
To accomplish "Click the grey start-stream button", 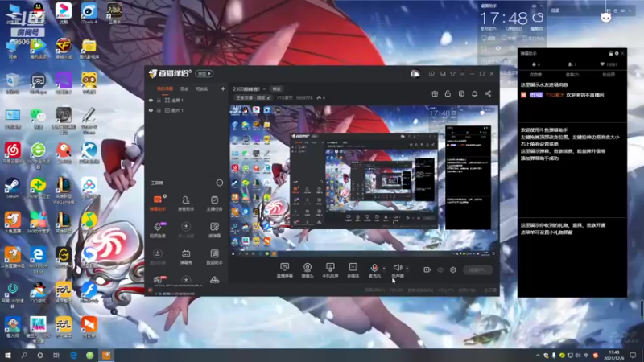I will pyautogui.click(x=477, y=269).
